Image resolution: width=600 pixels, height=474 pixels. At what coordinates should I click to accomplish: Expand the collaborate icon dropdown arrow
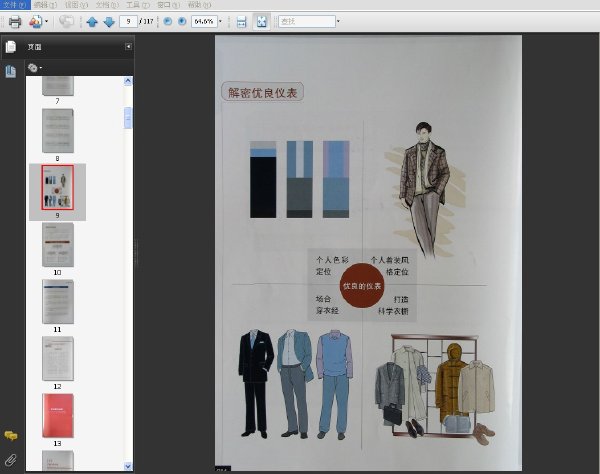click(x=47, y=21)
